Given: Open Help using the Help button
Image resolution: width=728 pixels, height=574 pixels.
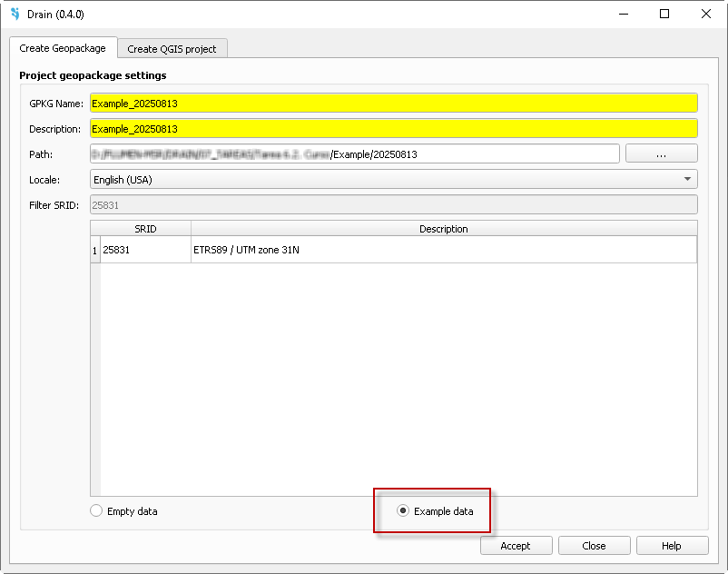Looking at the screenshot, I should tap(672, 546).
